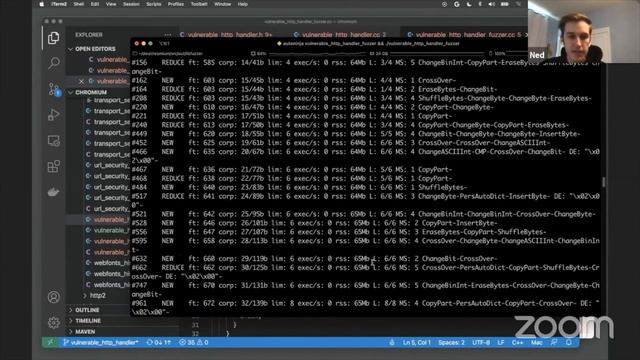Click the remote indicator in the status bar
Image resolution: width=640 pixels, height=360 pixels.
pyautogui.click(x=51, y=342)
